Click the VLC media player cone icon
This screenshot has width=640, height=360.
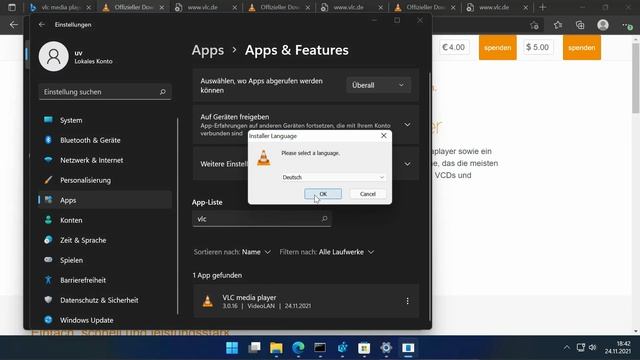tap(207, 301)
